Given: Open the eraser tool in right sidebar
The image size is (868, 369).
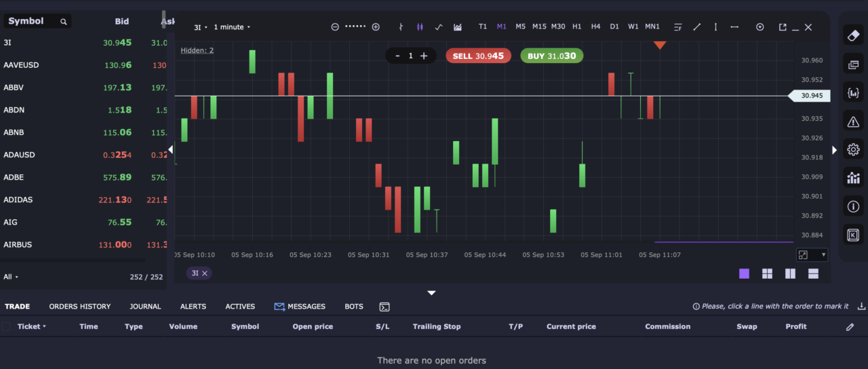Looking at the screenshot, I should (853, 35).
